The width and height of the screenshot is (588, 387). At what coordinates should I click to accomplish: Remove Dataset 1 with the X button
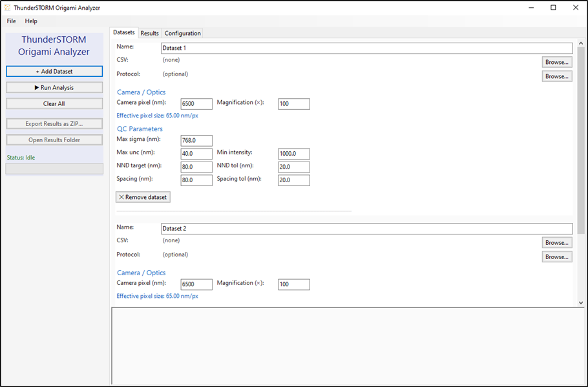(x=143, y=197)
